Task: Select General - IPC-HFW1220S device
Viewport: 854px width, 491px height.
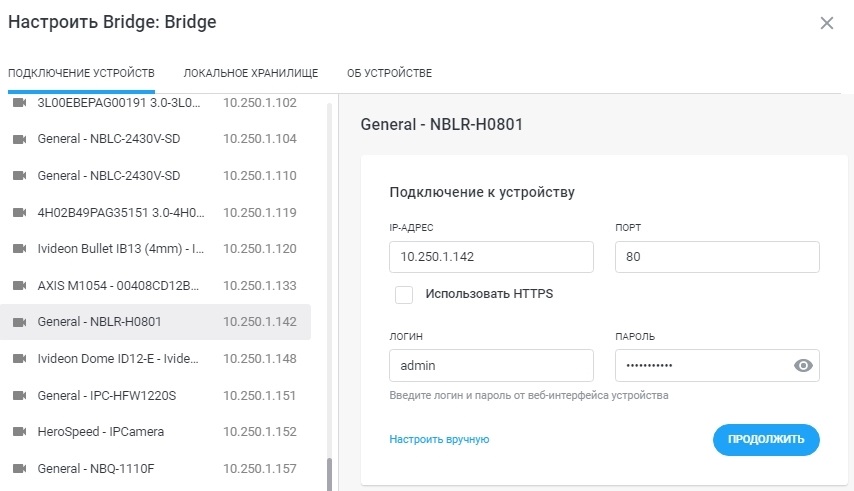Action: [107, 396]
